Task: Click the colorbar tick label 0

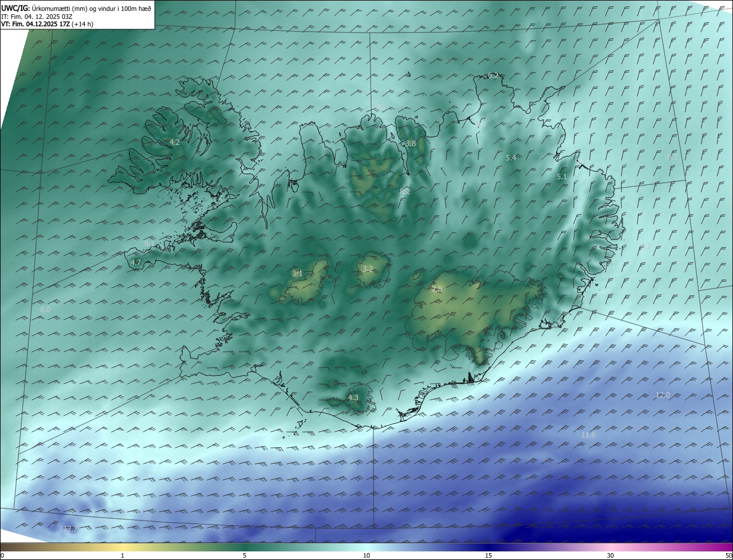Action: pos(2,555)
